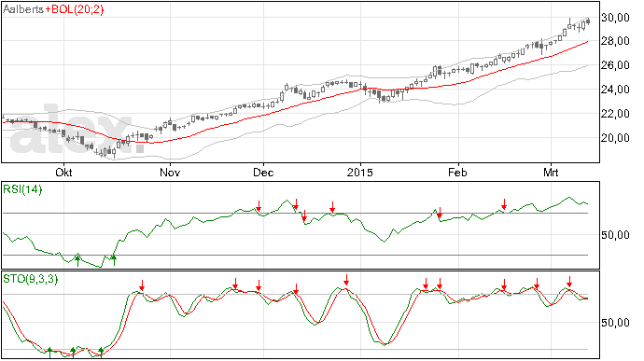644x361 pixels.
Task: Click the 28,00 price axis value
Action: [x=615, y=41]
